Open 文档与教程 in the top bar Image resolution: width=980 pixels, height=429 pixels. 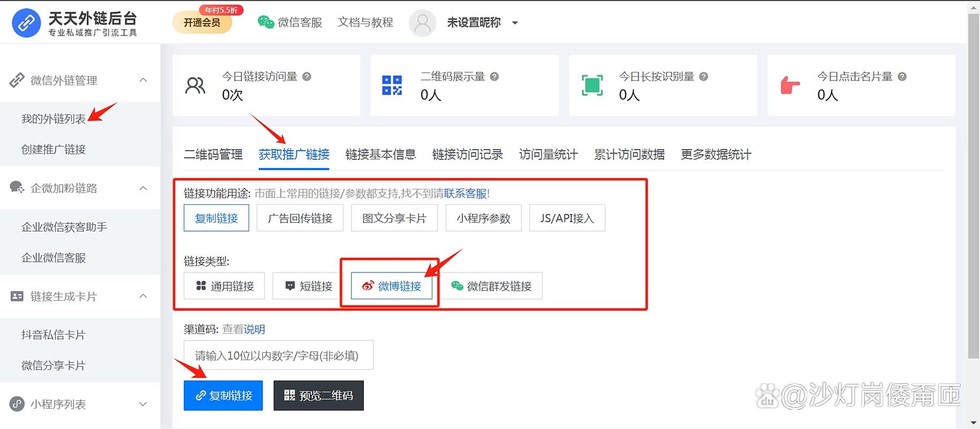click(365, 22)
